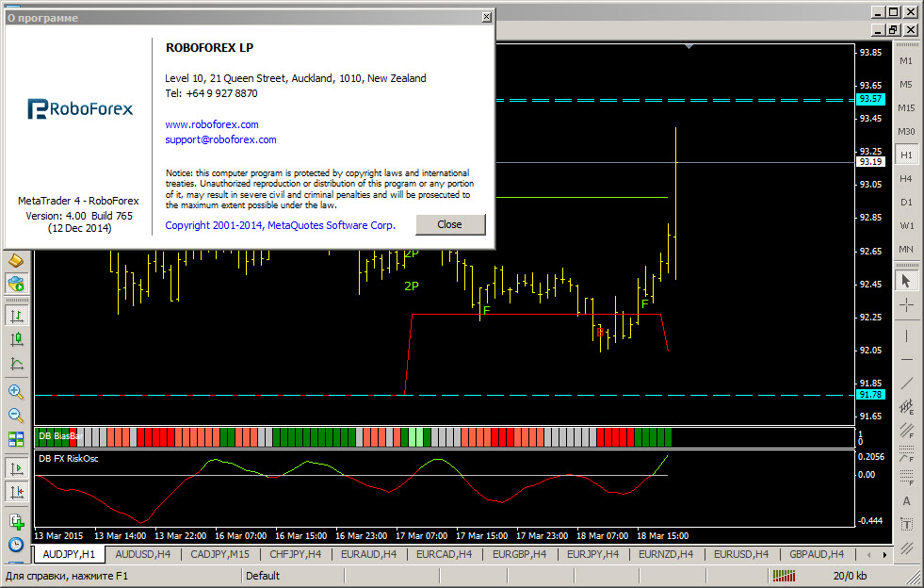This screenshot has width=924, height=588.
Task: Select the crosshair tool
Action: pyautogui.click(x=906, y=305)
